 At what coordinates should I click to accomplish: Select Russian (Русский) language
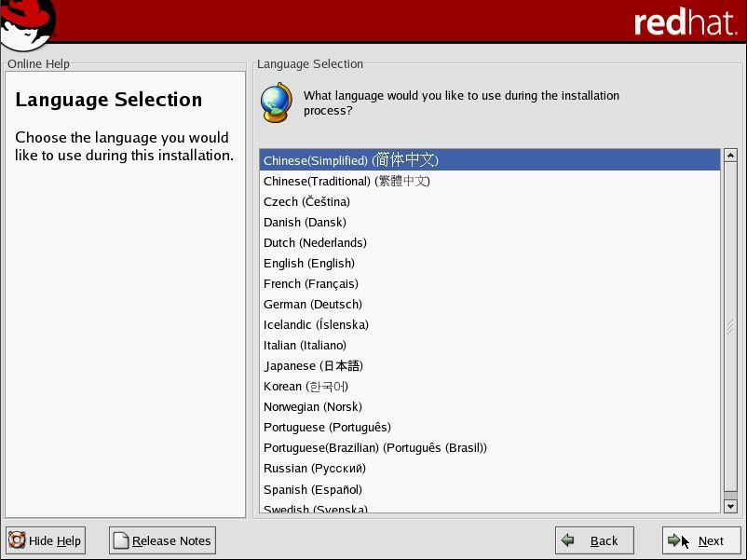point(315,469)
